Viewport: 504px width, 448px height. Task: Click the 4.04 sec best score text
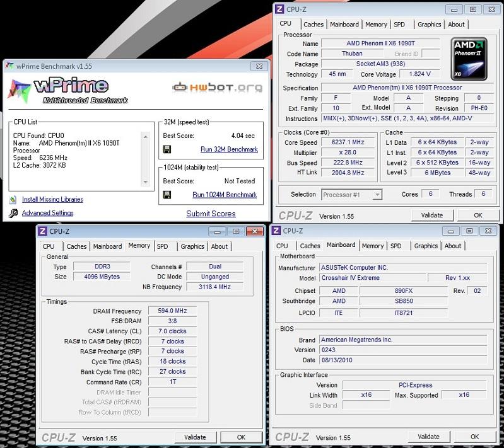243,135
